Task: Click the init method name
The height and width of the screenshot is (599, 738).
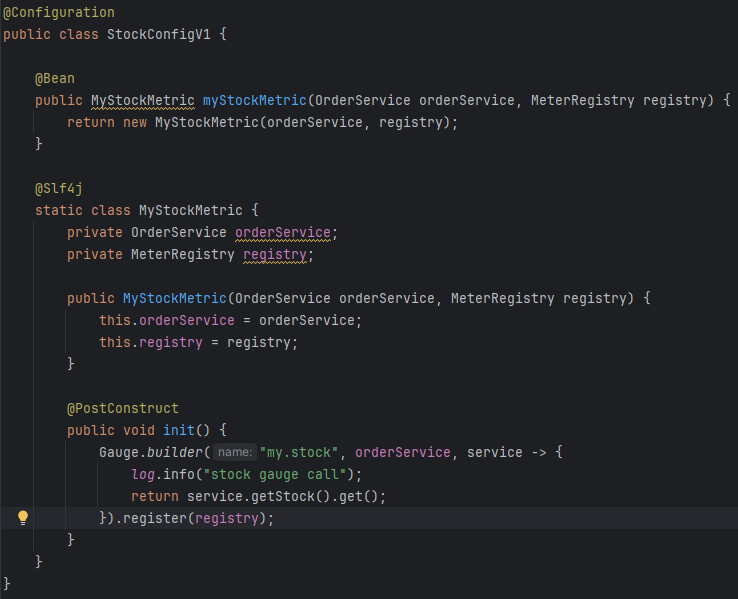Action: [178, 430]
